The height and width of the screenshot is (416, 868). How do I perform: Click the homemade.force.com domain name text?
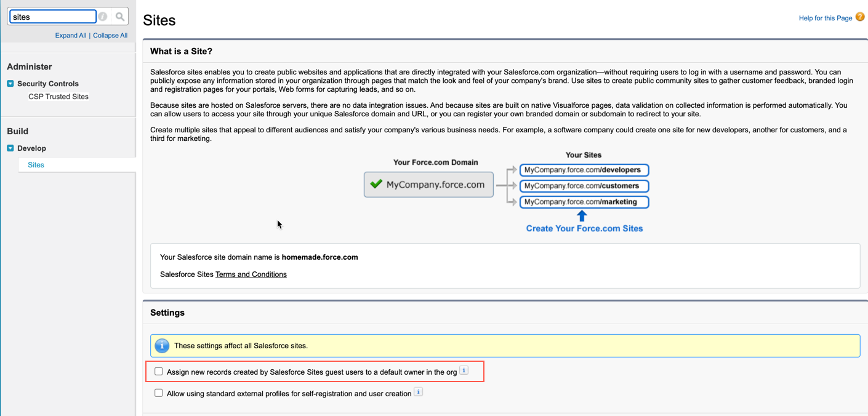pos(320,257)
